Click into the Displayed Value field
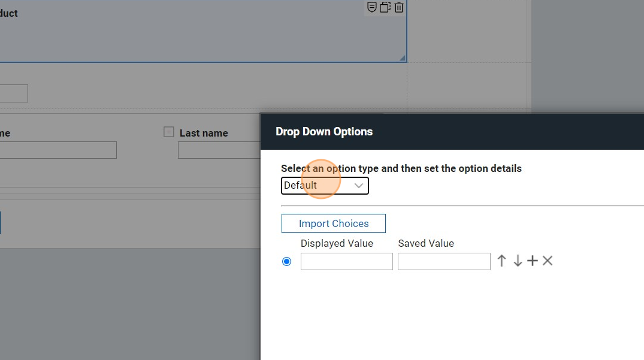 point(346,261)
